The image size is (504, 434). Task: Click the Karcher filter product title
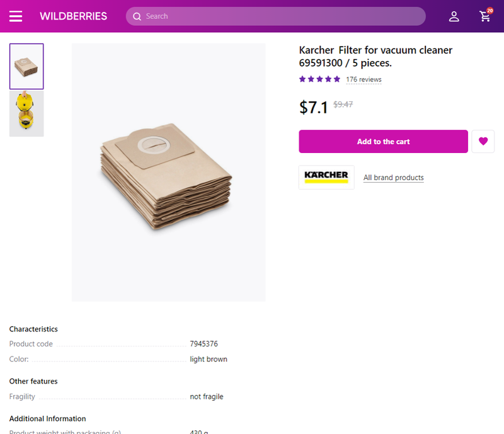(x=375, y=57)
